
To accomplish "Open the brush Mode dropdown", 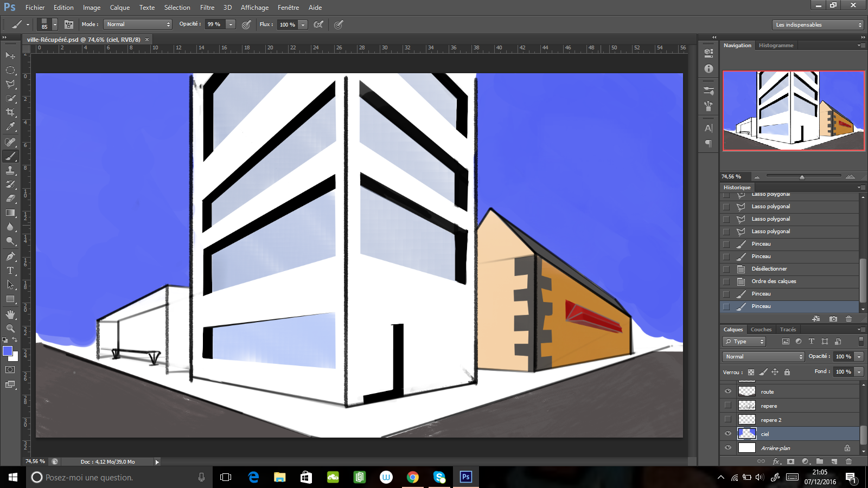I will [x=138, y=24].
